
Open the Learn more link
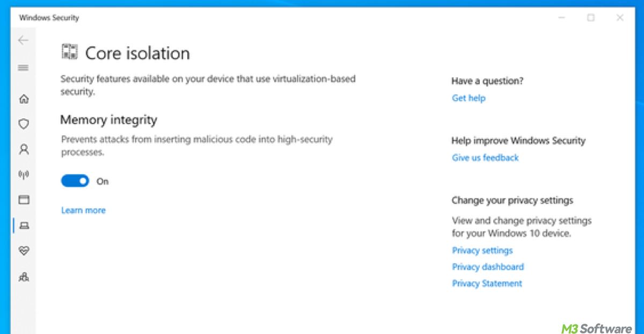tap(83, 210)
